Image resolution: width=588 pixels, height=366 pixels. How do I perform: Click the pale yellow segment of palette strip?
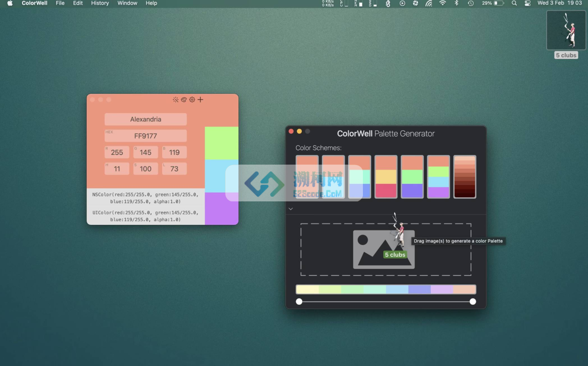pyautogui.click(x=308, y=289)
